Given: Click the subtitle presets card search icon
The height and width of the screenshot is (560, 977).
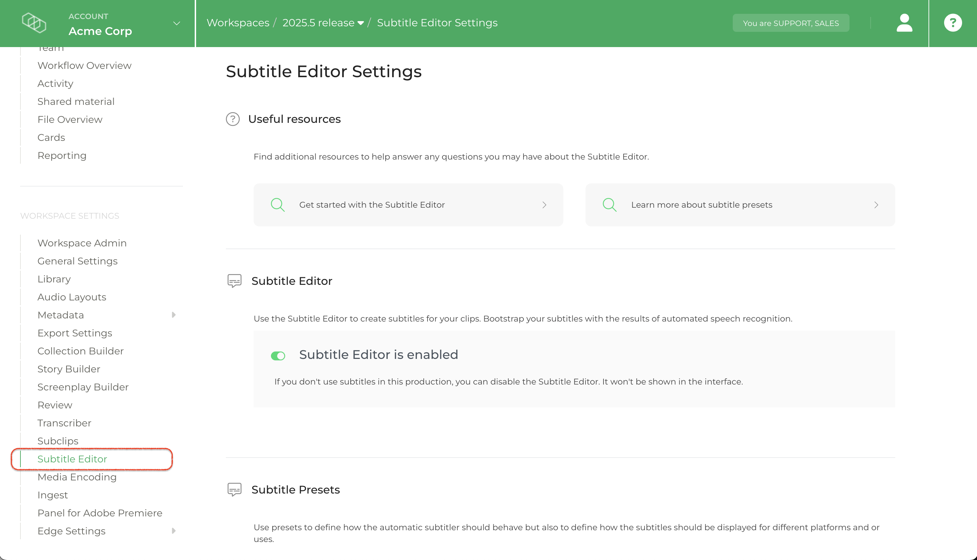Looking at the screenshot, I should pos(609,205).
